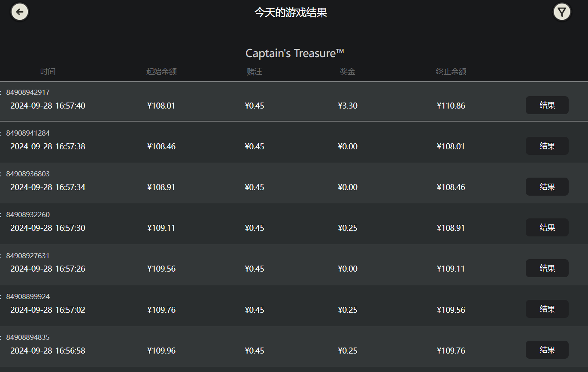Select the ¥110.86 ending balance
Screen dimensions: 588x372
click(451, 106)
